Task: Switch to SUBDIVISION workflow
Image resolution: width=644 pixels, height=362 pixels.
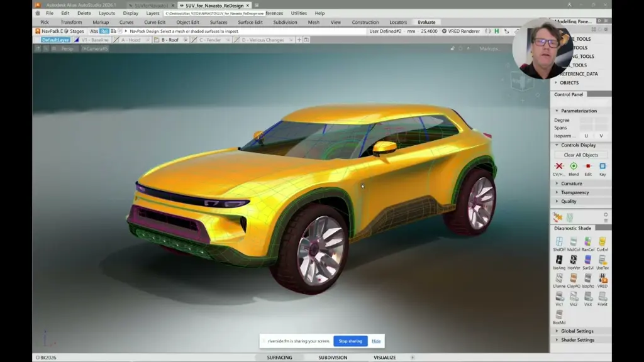Action: click(333, 358)
